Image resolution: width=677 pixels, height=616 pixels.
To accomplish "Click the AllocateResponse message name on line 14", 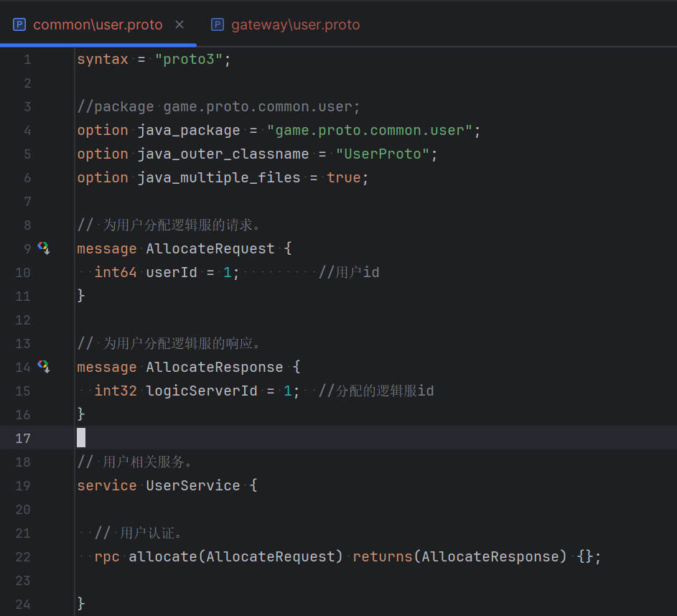I will coord(215,367).
